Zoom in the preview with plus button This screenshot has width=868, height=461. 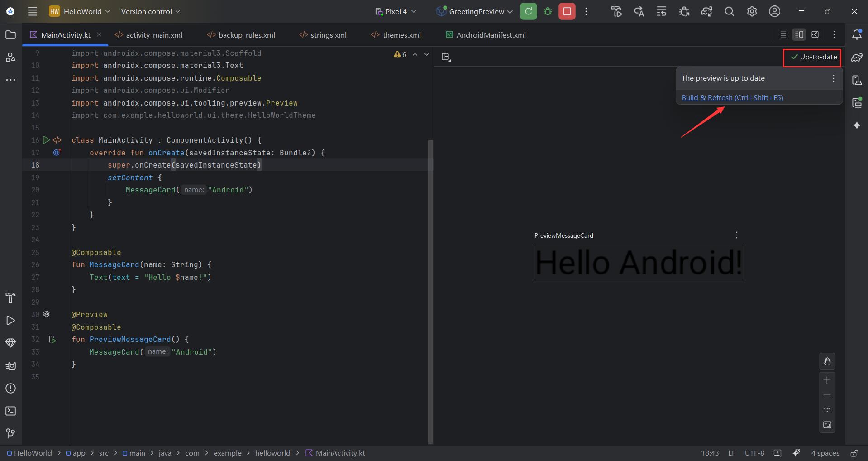(x=827, y=380)
